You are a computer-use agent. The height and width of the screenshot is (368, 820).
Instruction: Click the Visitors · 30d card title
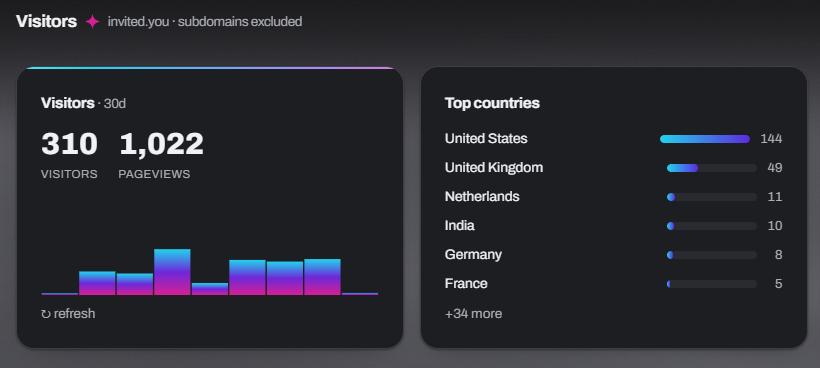(83, 104)
